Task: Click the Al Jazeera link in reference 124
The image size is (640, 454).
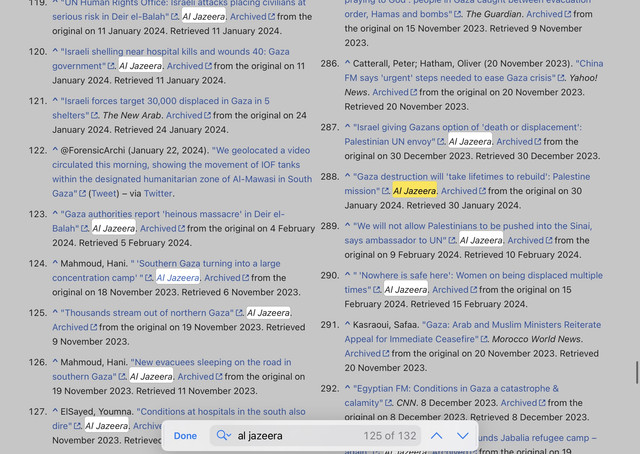Action: 178,278
